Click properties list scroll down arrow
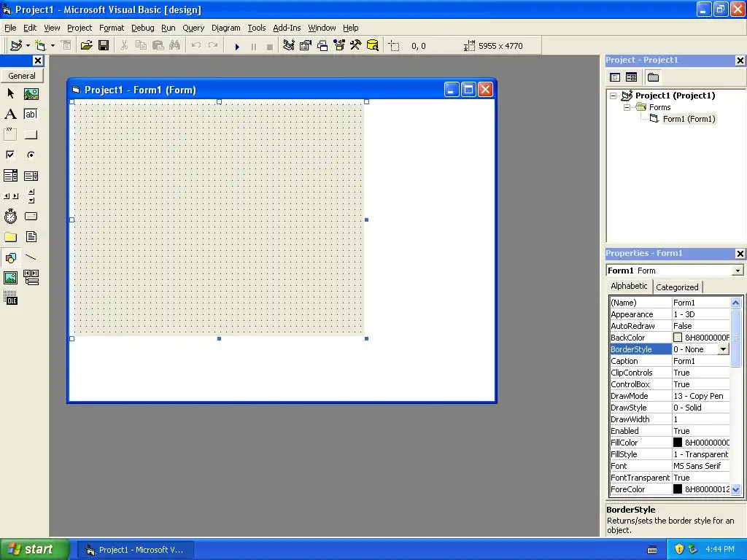 pos(735,489)
